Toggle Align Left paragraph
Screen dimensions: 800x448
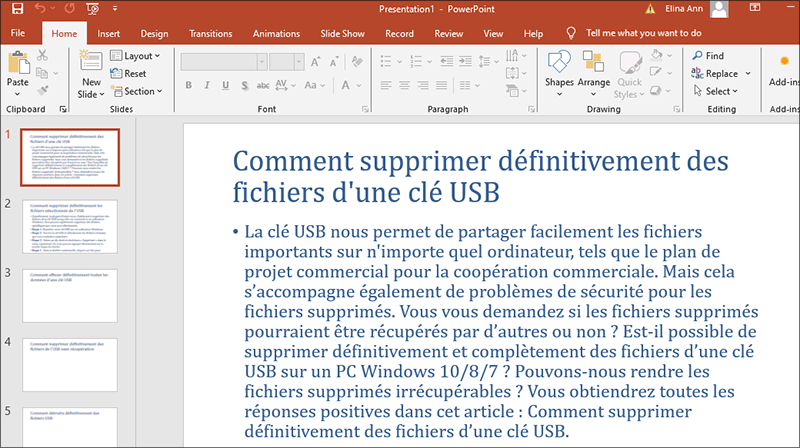[386, 85]
